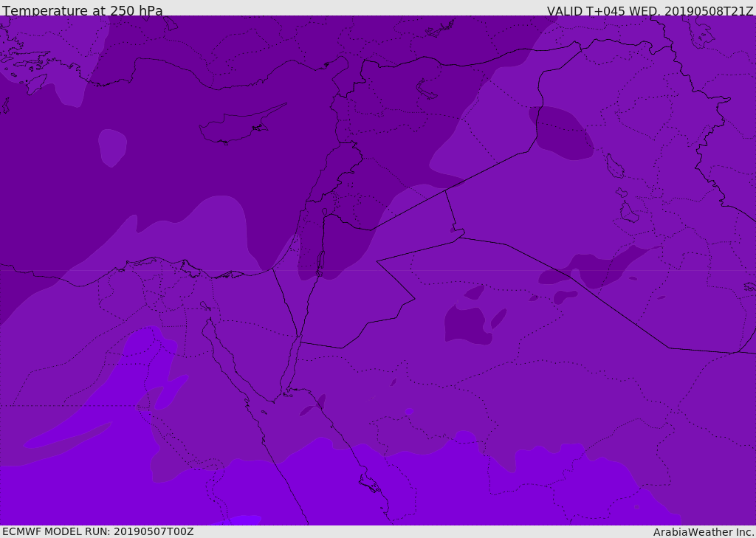Select the light patch west of Cyprus
The height and width of the screenshot is (538, 756).
112,147
